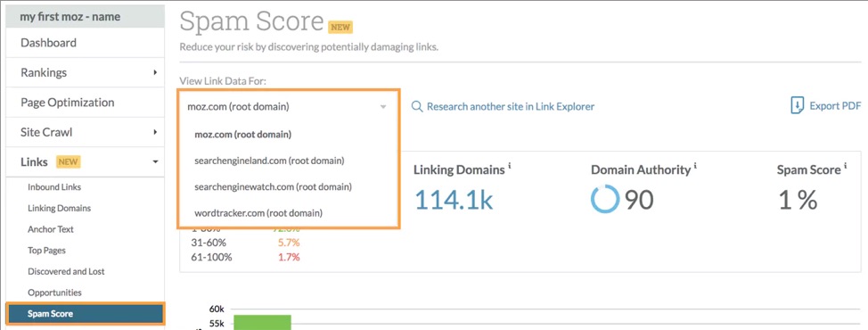This screenshot has width=868, height=330.
Task: Open Linking Domains in sidebar
Action: pyautogui.click(x=59, y=208)
